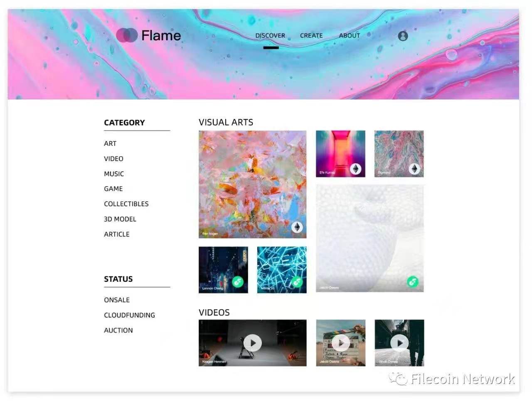The width and height of the screenshot is (532, 401).
Task: Select the DISCOVER tab
Action: 270,36
